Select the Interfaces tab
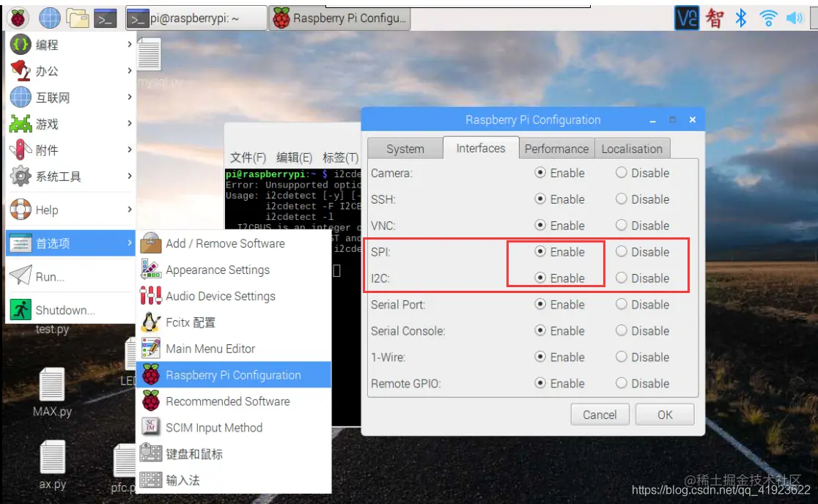Viewport: 818px width, 504px height. (481, 149)
